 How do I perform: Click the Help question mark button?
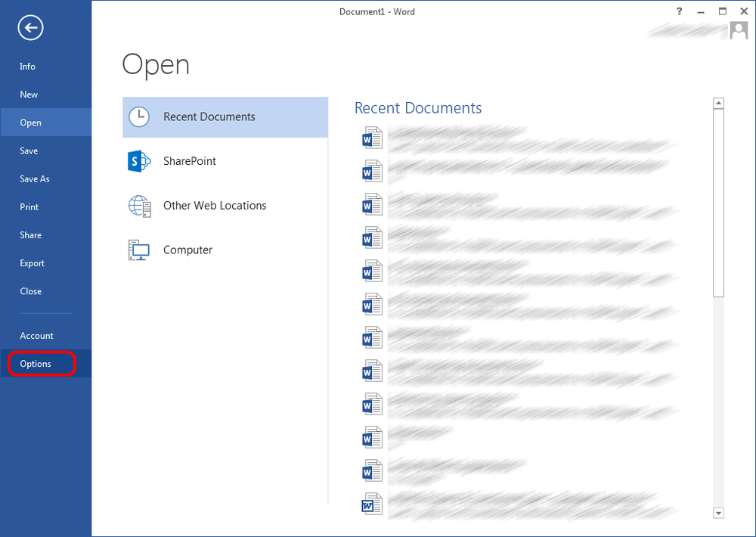[x=680, y=11]
